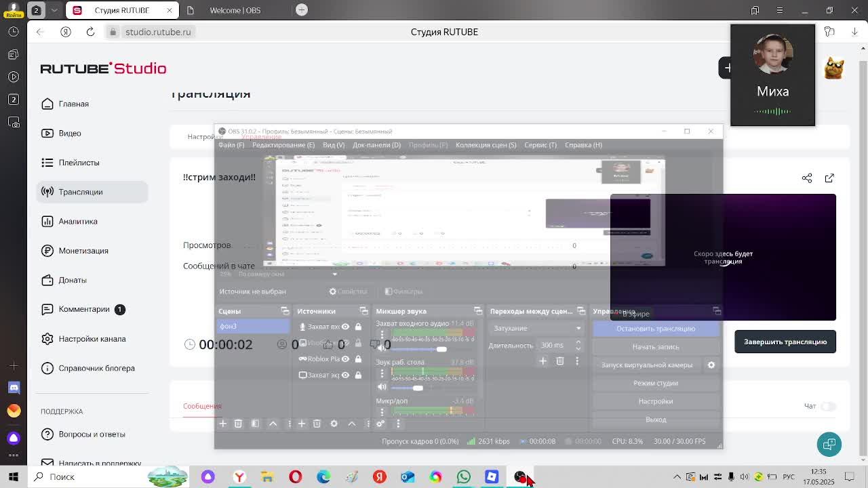868x488 pixels.
Task: Open the Затухание transition dropdown
Action: tap(536, 328)
